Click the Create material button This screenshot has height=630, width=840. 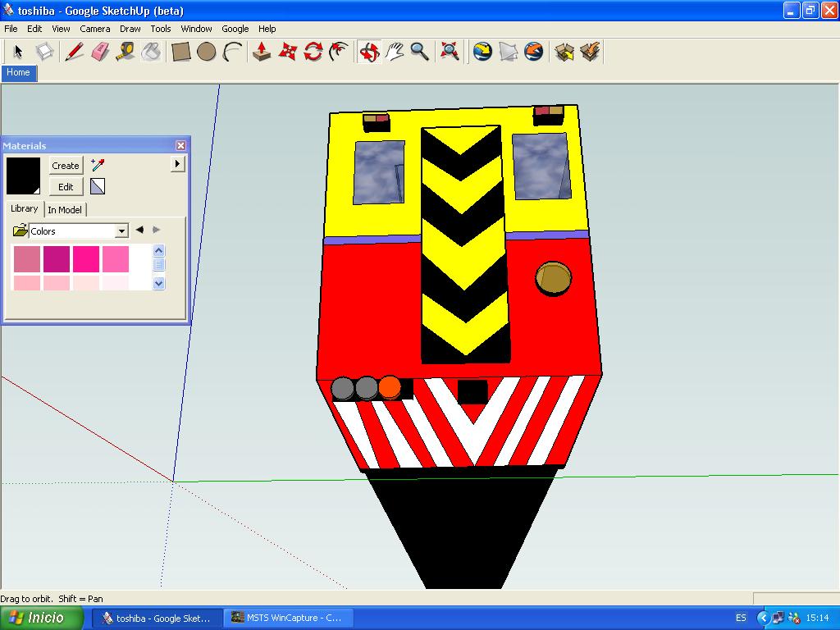click(x=66, y=166)
